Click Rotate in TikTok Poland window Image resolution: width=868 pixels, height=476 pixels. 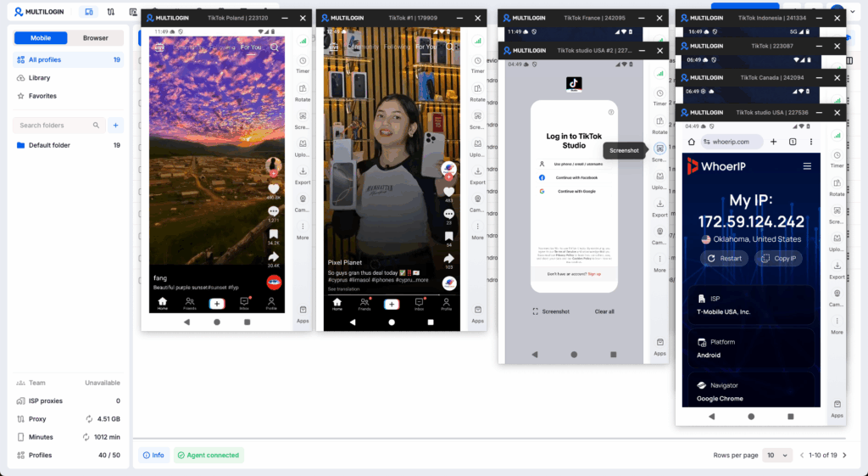pyautogui.click(x=303, y=92)
